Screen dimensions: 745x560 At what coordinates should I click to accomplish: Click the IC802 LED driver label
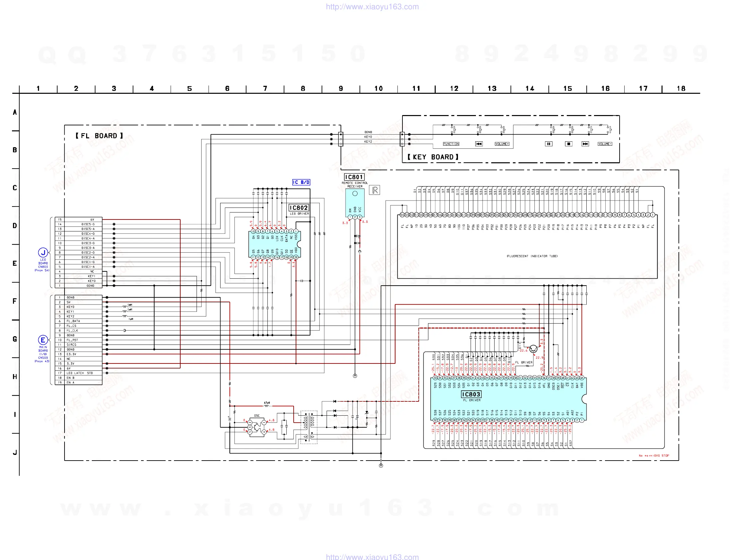pyautogui.click(x=299, y=208)
